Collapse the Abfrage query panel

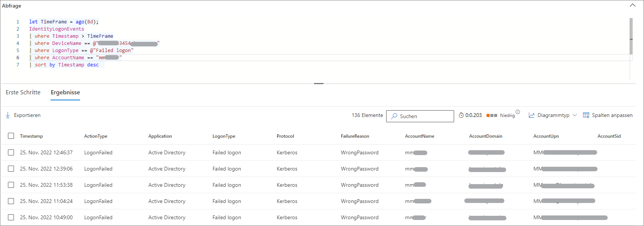[x=633, y=5]
